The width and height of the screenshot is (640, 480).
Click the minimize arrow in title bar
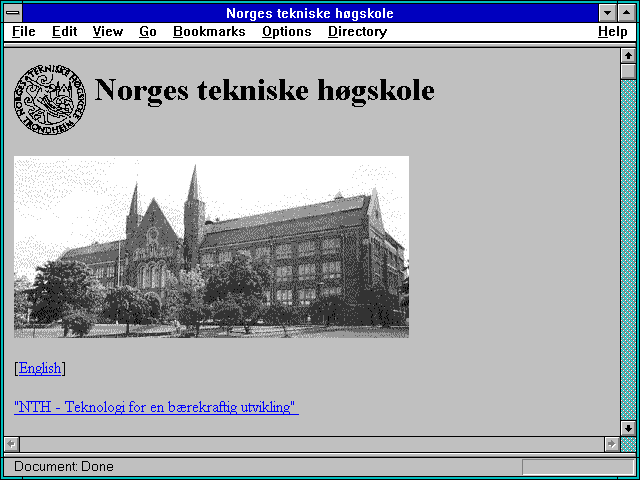(x=608, y=13)
